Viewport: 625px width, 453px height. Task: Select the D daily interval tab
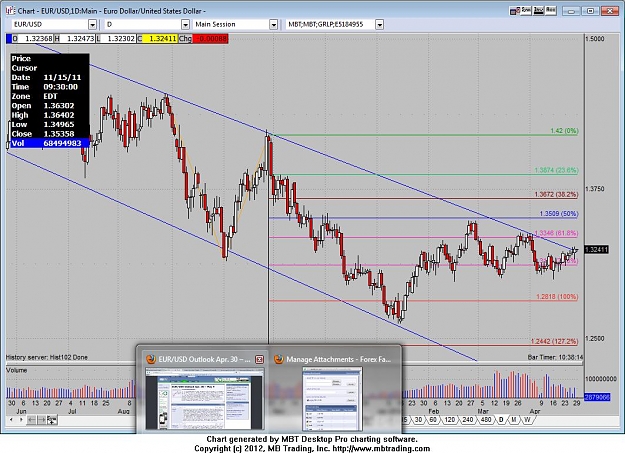pos(501,420)
